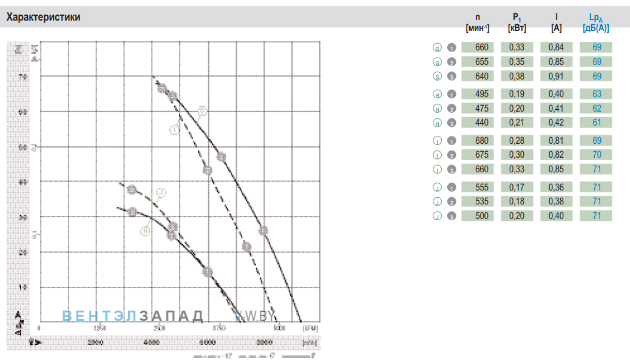The height and width of the screenshot is (364, 630).
Task: Click the number 2 circle in the 535 rpm row
Action: pos(452,201)
